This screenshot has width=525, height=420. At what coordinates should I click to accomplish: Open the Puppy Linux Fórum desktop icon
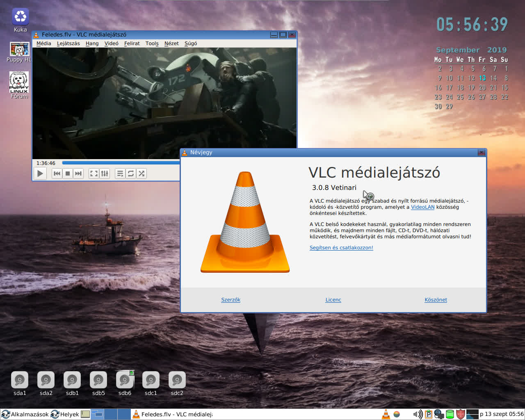click(x=19, y=85)
